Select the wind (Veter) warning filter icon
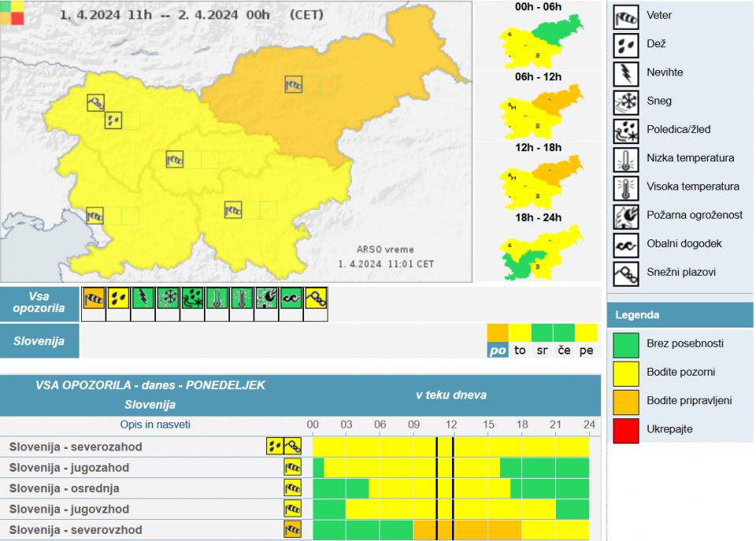This screenshot has height=541, width=756. (x=94, y=298)
